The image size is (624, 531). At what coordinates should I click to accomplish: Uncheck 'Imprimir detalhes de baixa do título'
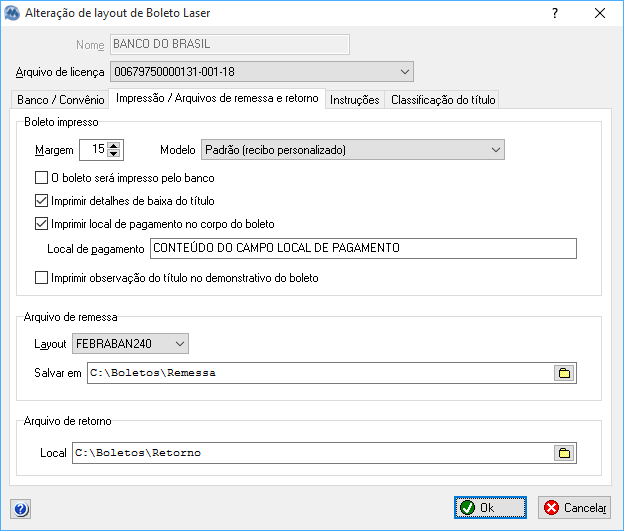(x=41, y=201)
